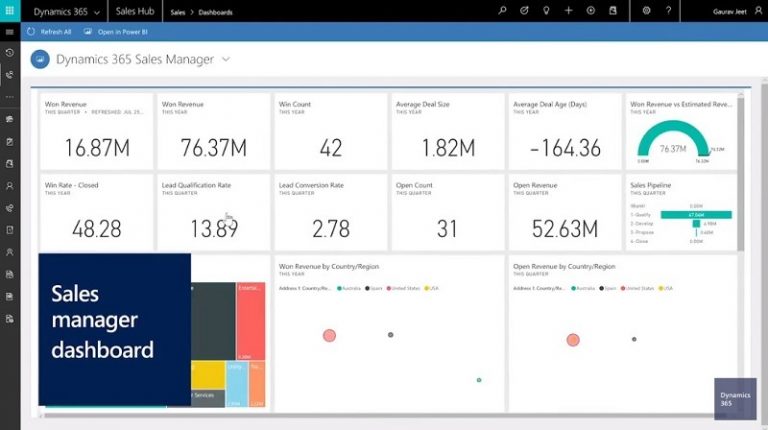768x430 pixels.
Task: Open the recent items clock icon
Action: [x=10, y=52]
